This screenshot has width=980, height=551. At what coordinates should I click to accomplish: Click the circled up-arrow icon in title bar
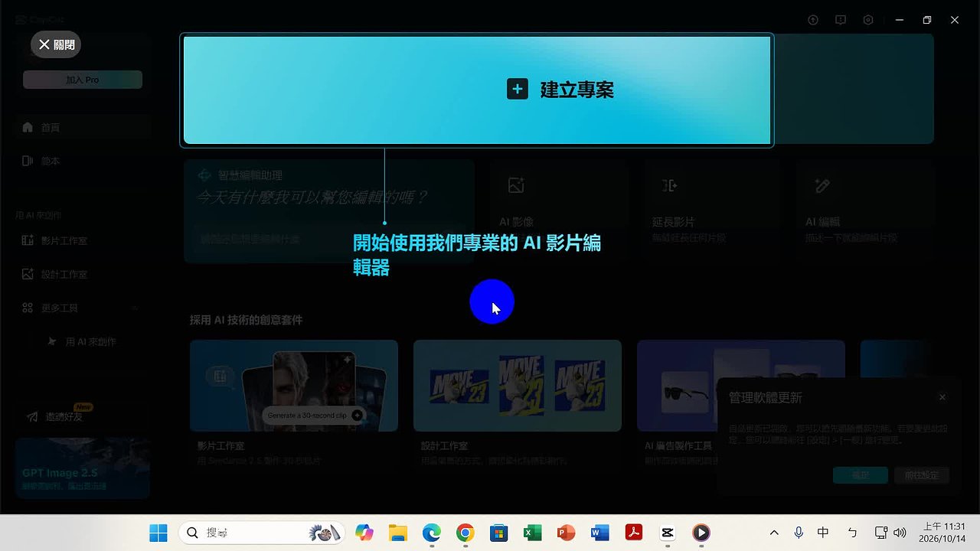[813, 20]
